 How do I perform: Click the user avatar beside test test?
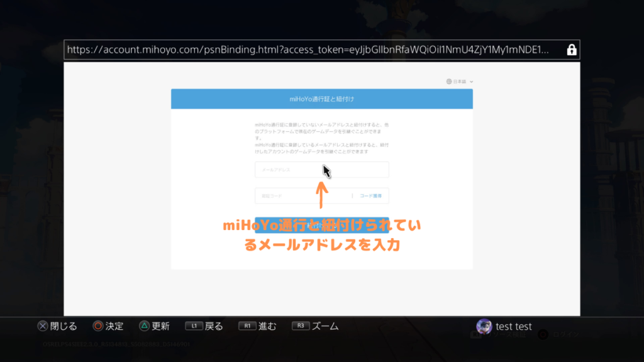(x=484, y=326)
